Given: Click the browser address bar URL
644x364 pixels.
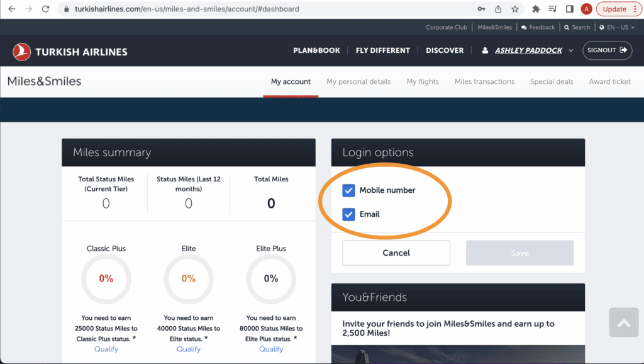Looking at the screenshot, I should [187, 9].
